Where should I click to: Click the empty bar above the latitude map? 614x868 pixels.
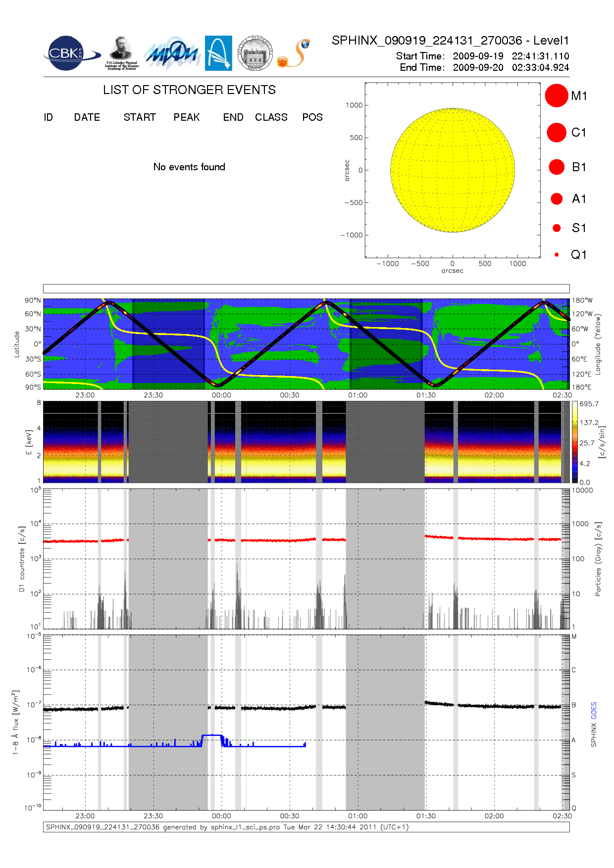click(x=306, y=289)
